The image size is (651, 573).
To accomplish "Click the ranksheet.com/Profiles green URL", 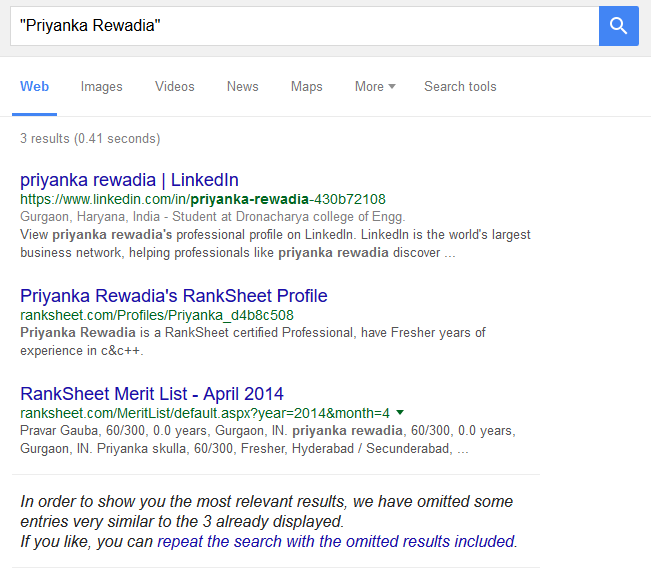I will click(x=157, y=315).
